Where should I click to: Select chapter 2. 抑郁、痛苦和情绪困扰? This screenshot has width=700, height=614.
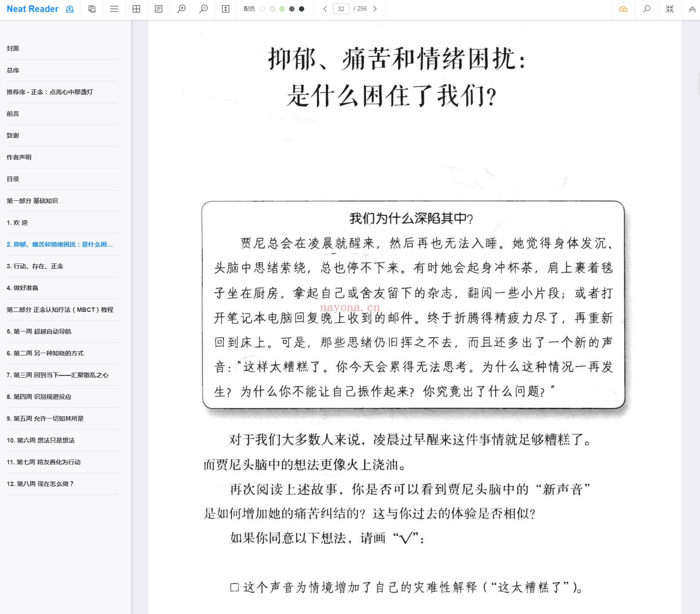pos(63,244)
